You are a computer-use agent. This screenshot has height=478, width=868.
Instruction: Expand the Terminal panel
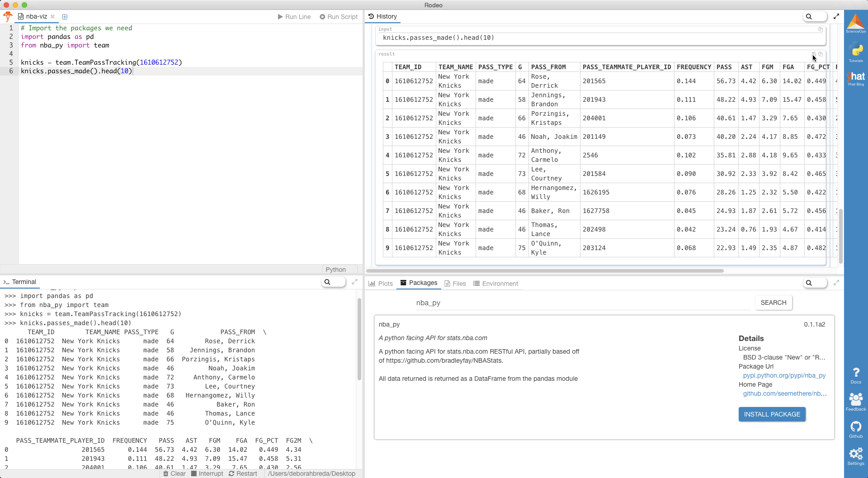(354, 282)
